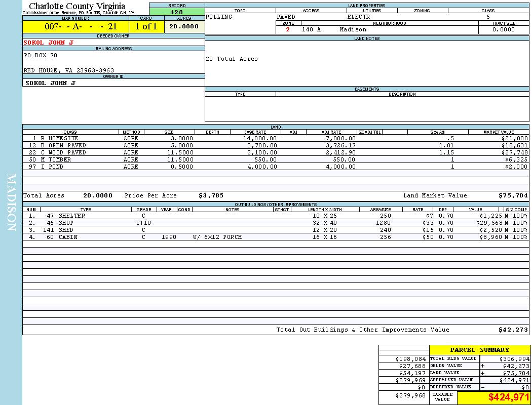The image size is (532, 405).
Task: Click the ROLLING topo value
Action: pyautogui.click(x=219, y=17)
